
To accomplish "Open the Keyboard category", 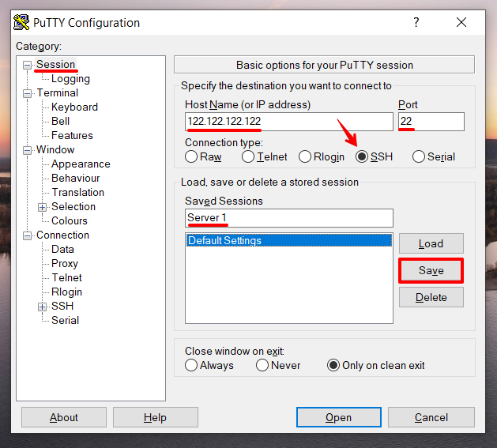I will click(x=74, y=107).
